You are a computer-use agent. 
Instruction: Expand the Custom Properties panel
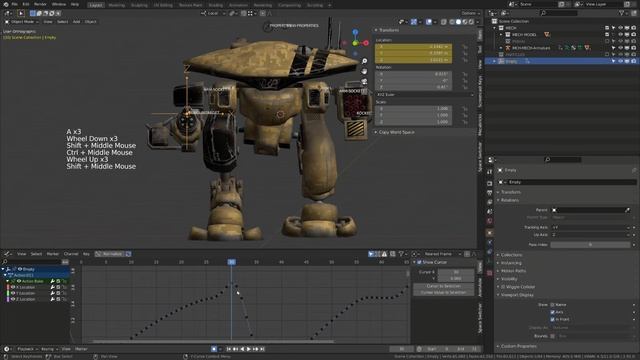[518, 346]
